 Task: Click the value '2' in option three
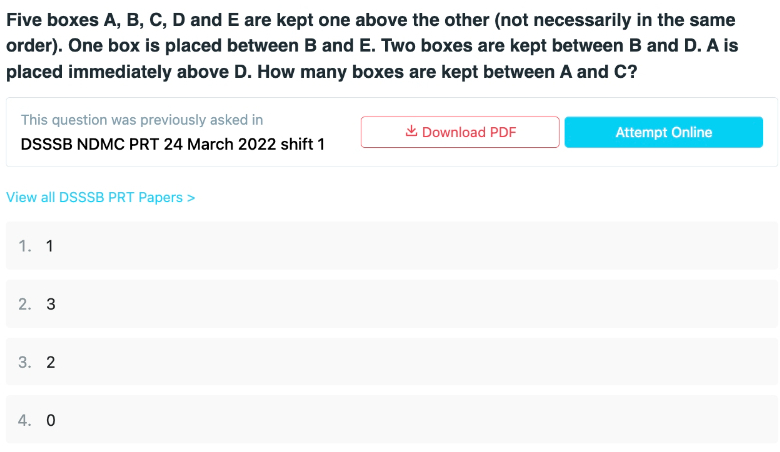click(x=51, y=362)
